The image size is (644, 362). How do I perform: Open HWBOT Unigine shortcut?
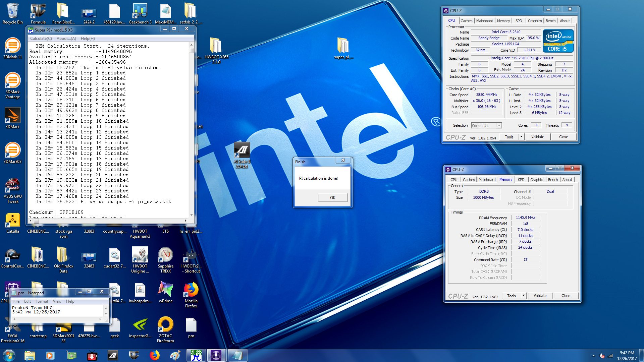(140, 260)
